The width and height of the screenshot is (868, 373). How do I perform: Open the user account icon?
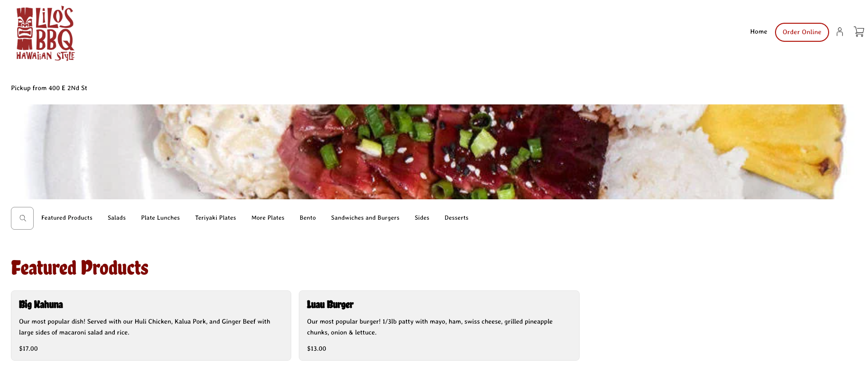(840, 32)
